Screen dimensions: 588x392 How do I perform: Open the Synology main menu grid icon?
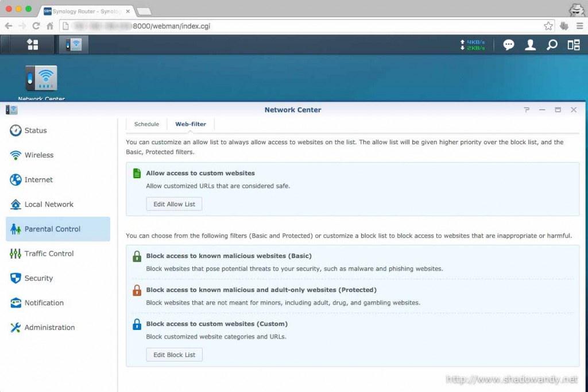pos(33,45)
